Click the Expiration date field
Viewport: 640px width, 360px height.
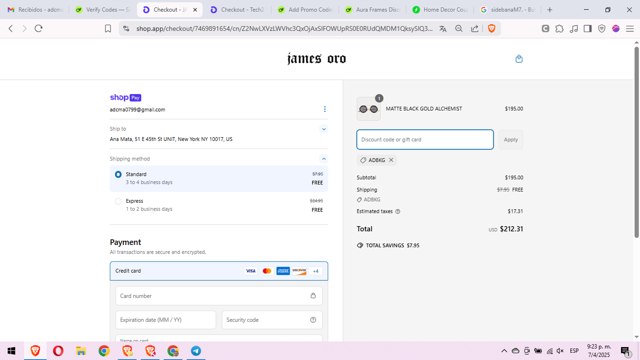166,320
